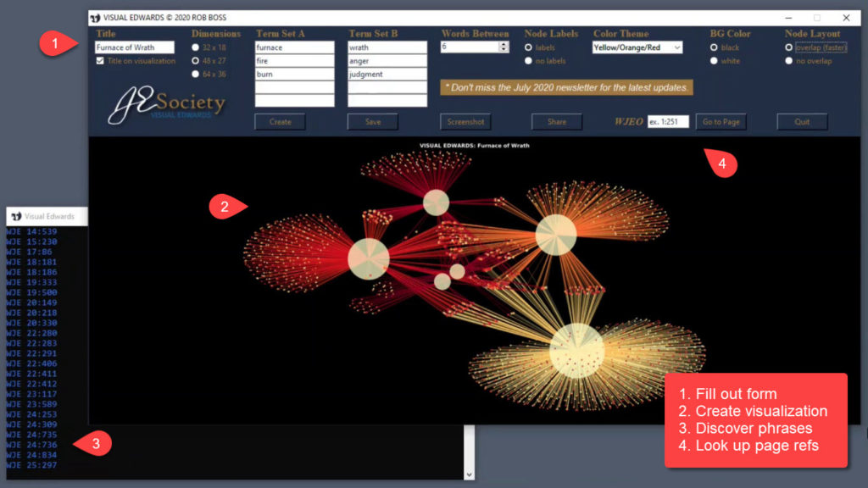The height and width of the screenshot is (488, 868).
Task: Select 'no overlap' node layout
Action: 789,61
